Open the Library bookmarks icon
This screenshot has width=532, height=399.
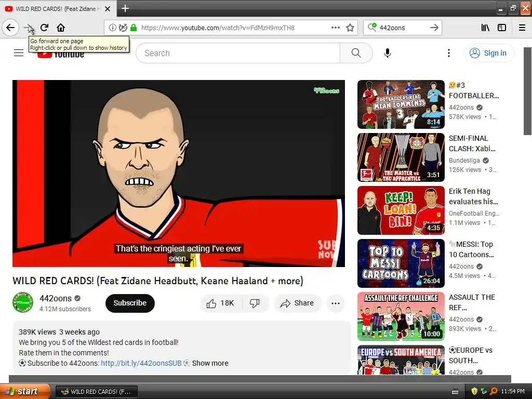[485, 28]
